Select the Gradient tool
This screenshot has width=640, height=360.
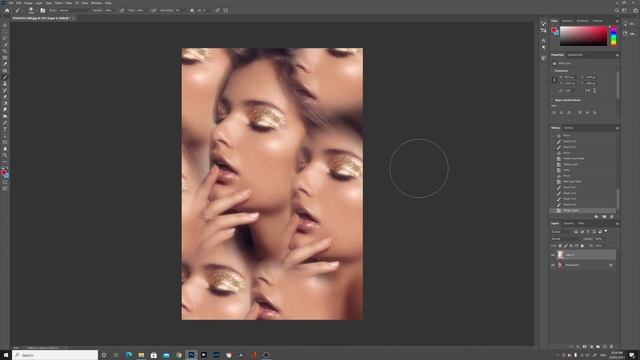(x=5, y=103)
